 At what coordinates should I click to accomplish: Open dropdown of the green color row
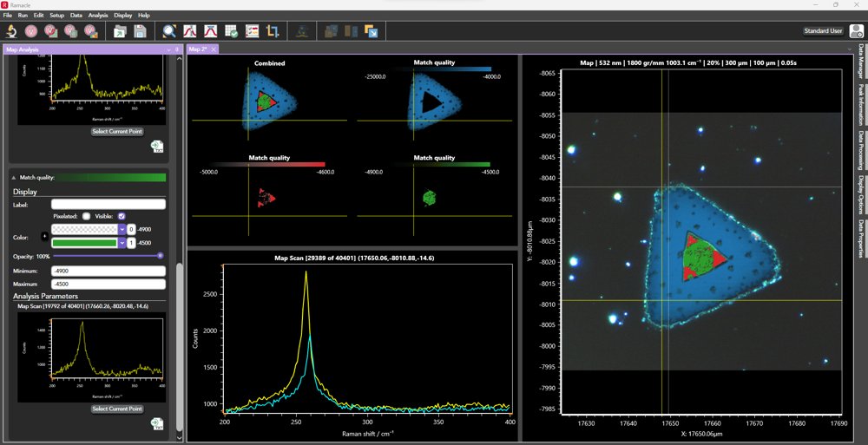pos(122,243)
